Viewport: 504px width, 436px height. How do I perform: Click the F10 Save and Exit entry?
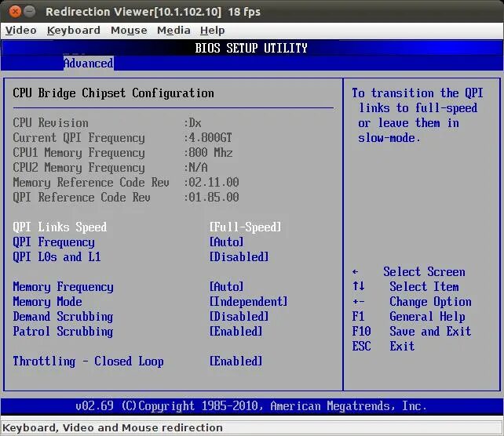(x=411, y=332)
